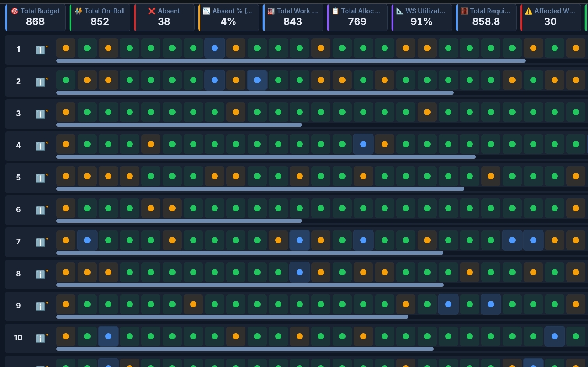Open the info icon for row 1
This screenshot has width=588, height=367.
tap(40, 50)
